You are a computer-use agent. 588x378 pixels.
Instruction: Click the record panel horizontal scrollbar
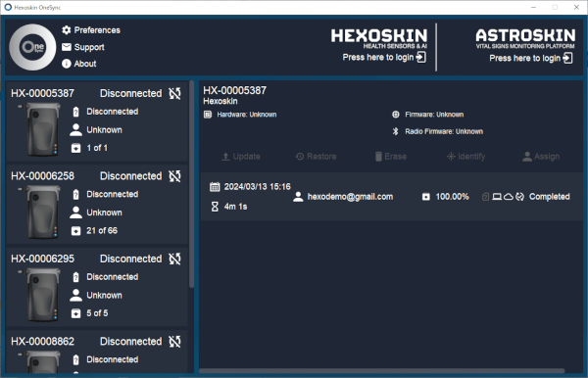(x=382, y=371)
